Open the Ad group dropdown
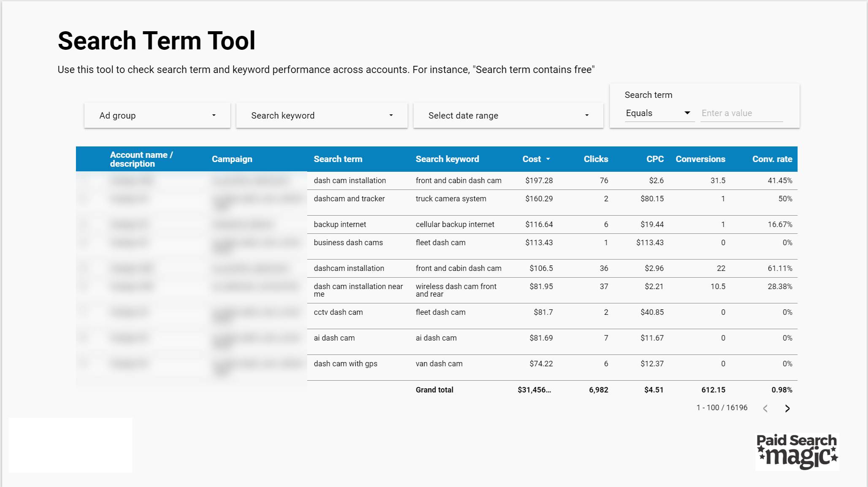 [157, 115]
